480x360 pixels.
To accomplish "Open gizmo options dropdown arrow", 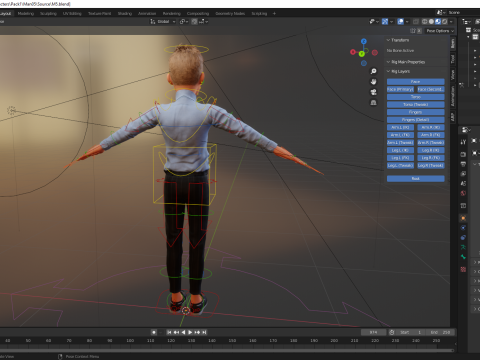I will click(x=391, y=21).
